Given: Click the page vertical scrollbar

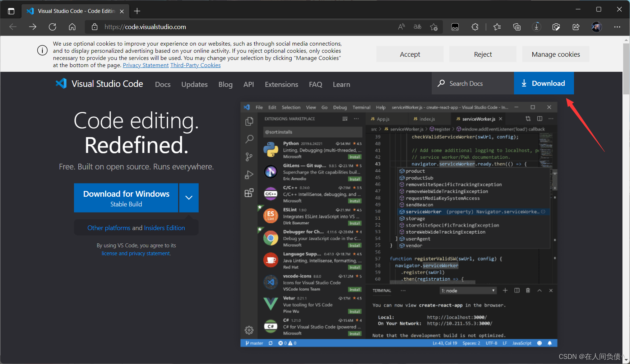Looking at the screenshot, I should [626, 68].
